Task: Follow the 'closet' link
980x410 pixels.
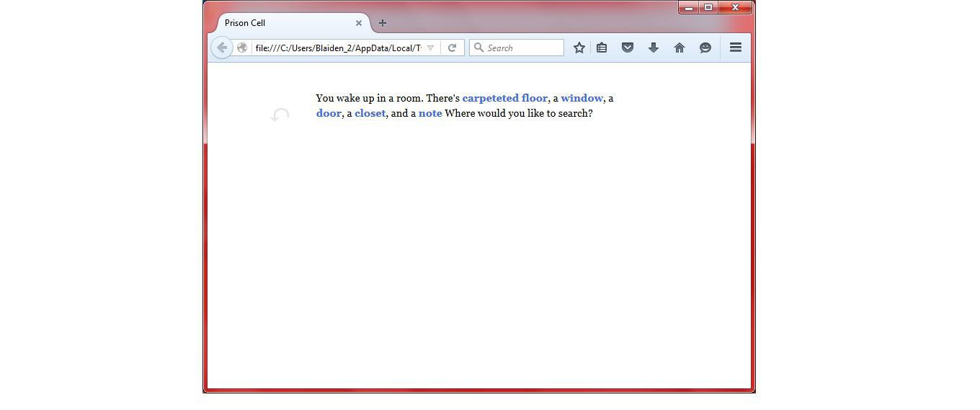Action: (370, 113)
